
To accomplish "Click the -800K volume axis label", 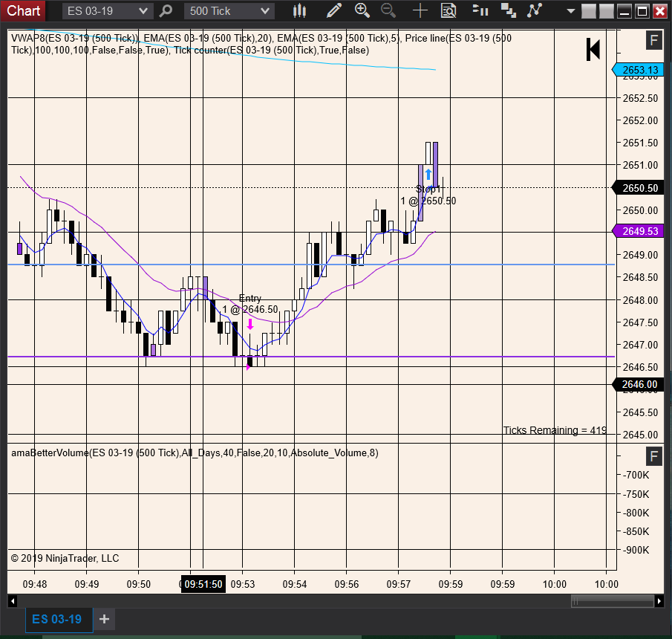I will (636, 513).
